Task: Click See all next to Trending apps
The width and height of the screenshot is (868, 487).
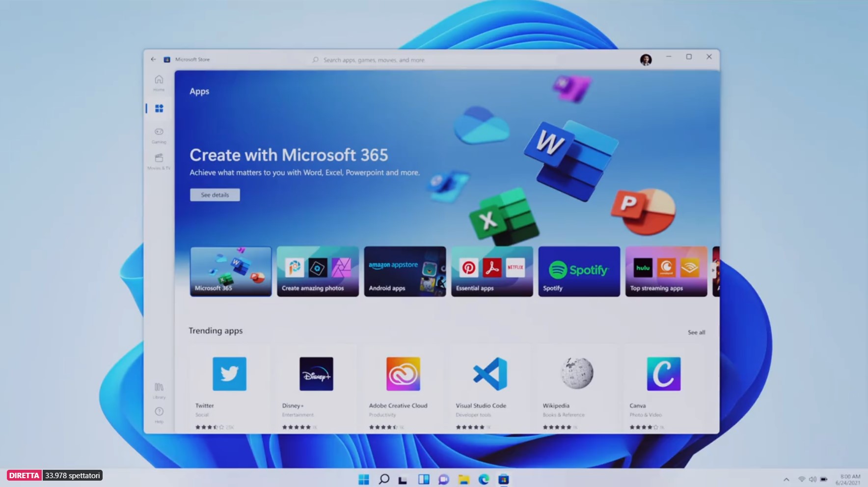Action: [696, 332]
